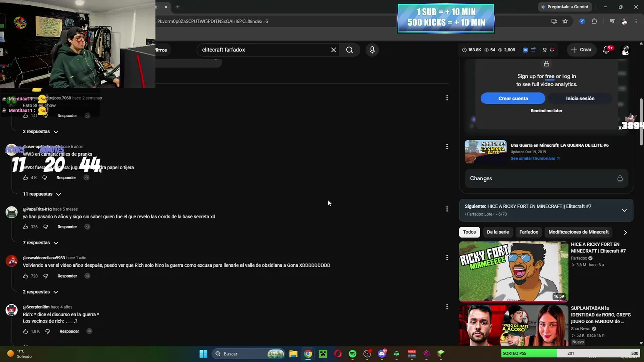Viewport: 644px width, 362px height.
Task: Open Chrome media controls icon
Action: point(612,21)
